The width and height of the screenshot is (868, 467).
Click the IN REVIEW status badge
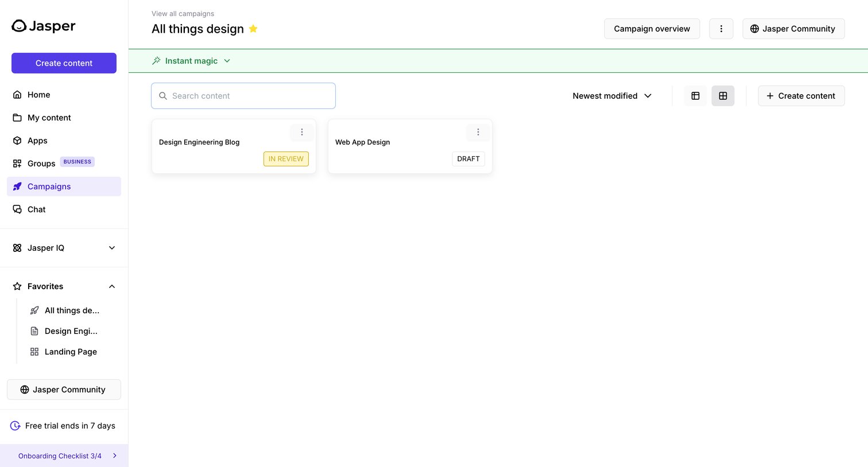(286, 159)
